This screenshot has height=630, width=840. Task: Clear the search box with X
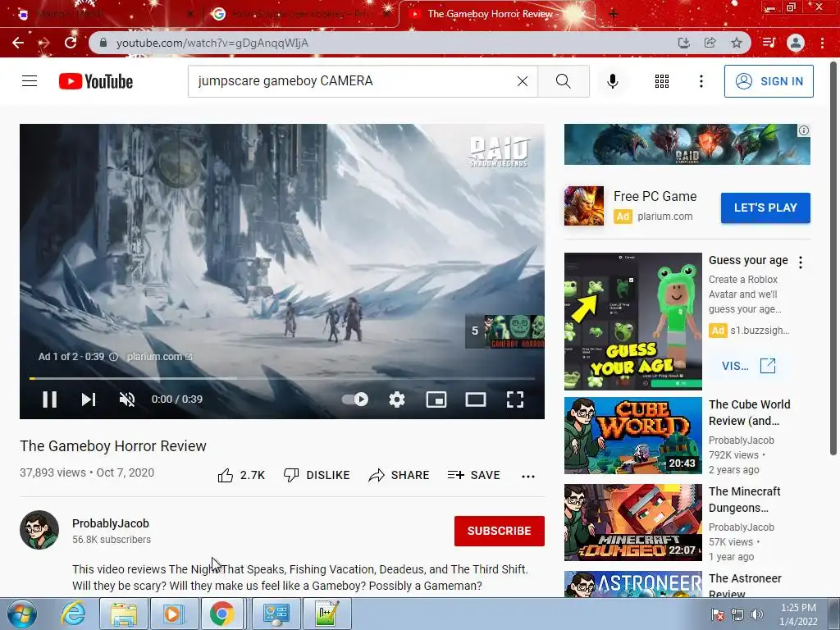523,81
